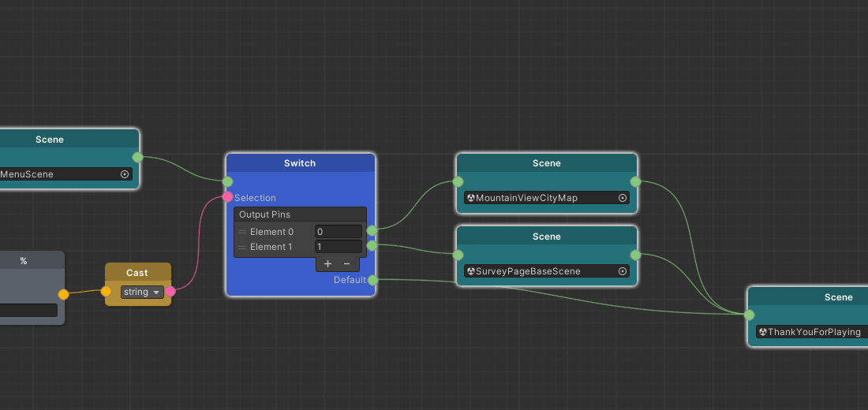Click MountainViewCityMap node output port

coord(635,181)
